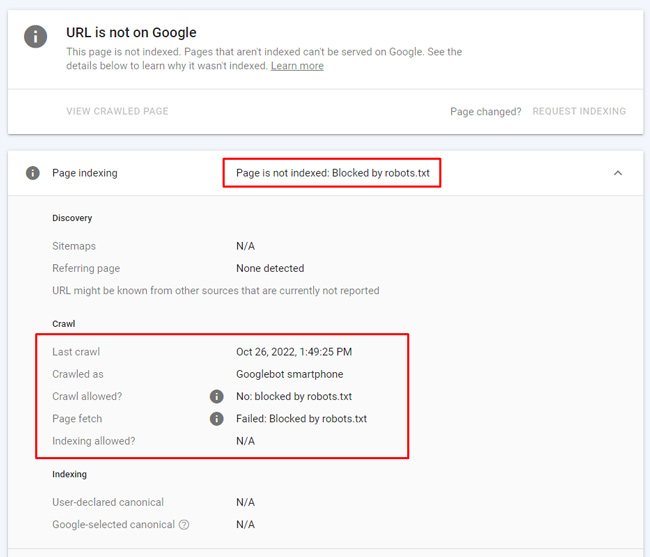
Task: Click info icon next to Page fetch
Action: tap(216, 419)
